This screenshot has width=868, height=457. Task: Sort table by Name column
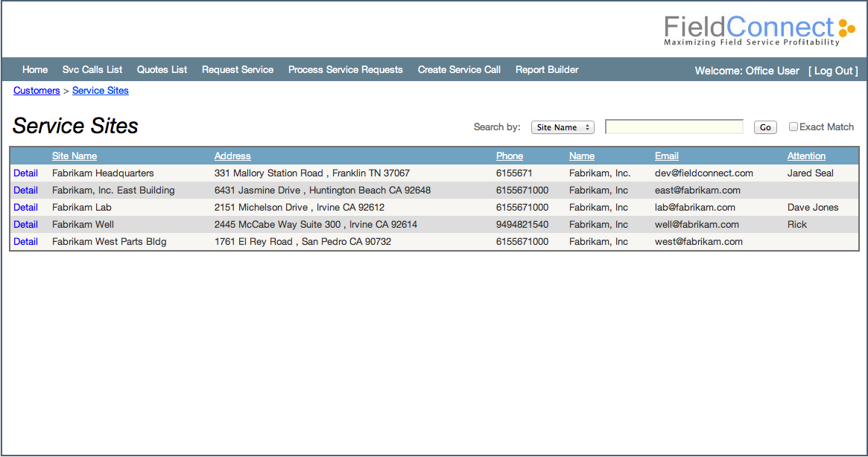[x=582, y=156]
